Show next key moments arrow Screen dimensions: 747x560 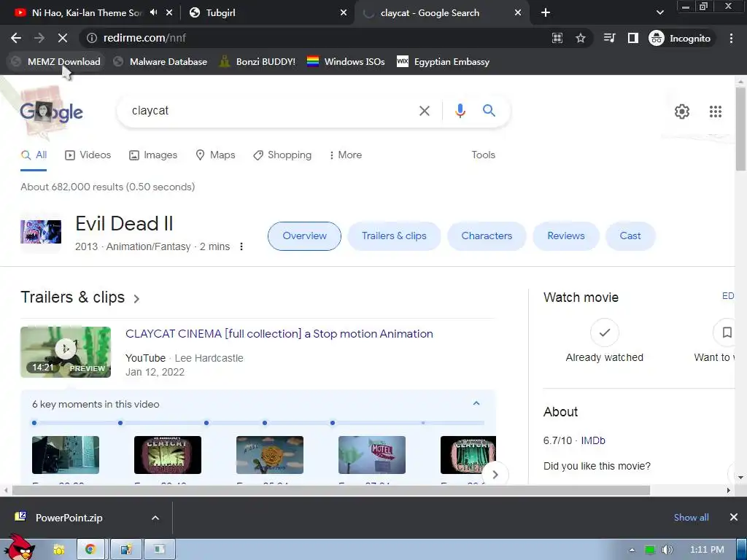tap(495, 475)
